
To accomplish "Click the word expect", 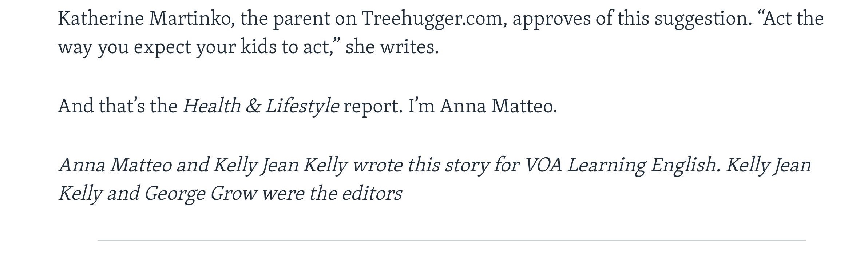I will point(162,47).
